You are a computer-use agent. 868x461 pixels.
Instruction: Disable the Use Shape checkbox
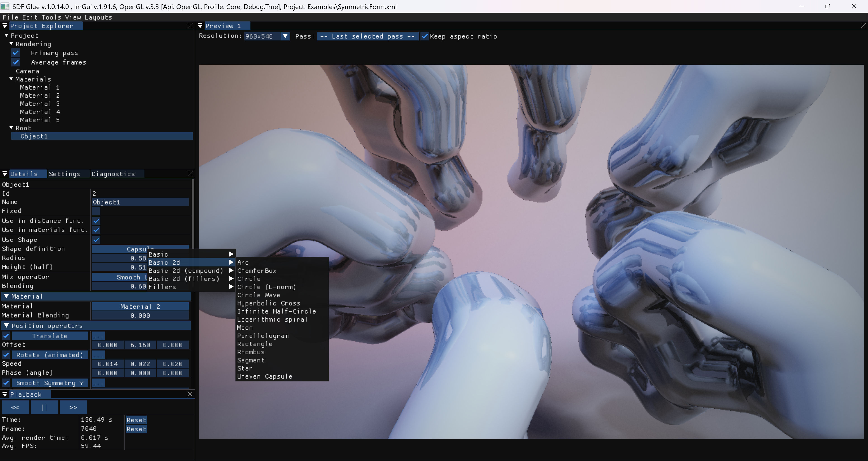tap(96, 240)
